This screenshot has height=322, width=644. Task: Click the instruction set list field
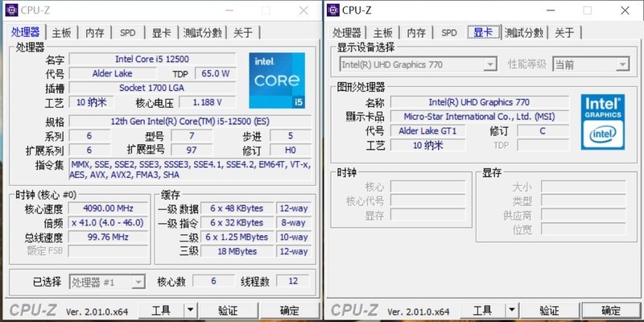point(190,170)
